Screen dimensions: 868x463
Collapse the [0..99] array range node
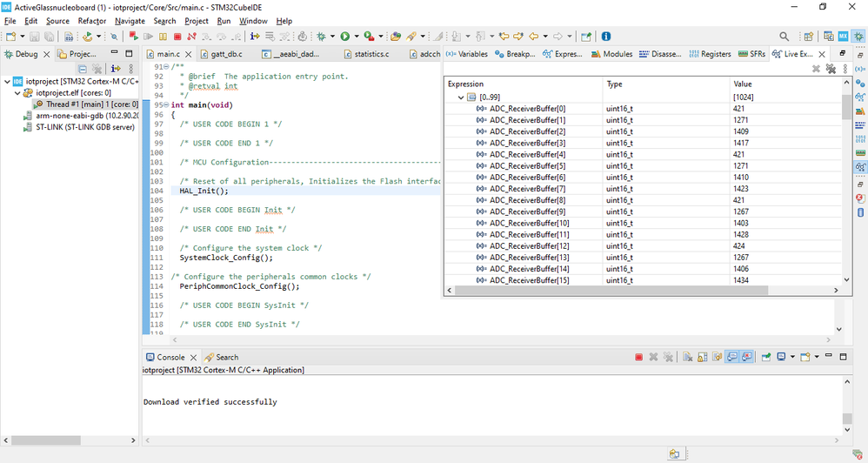coord(461,97)
